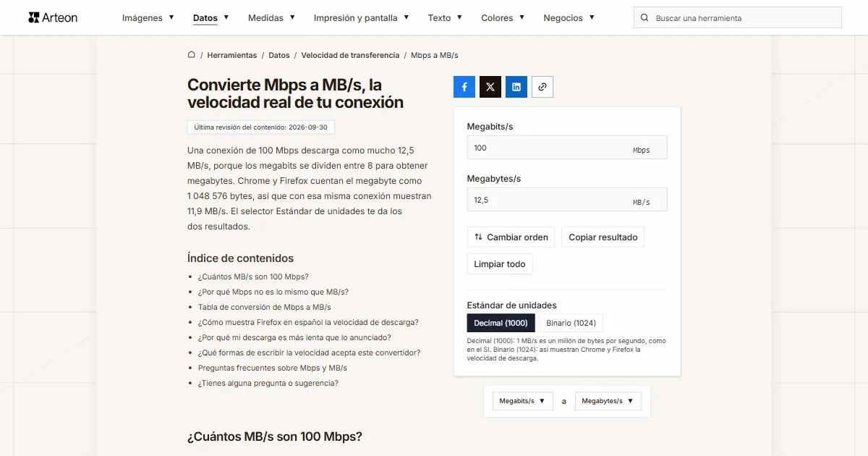Copy page link via chain icon
Image resolution: width=868 pixels, height=456 pixels.
(x=542, y=87)
